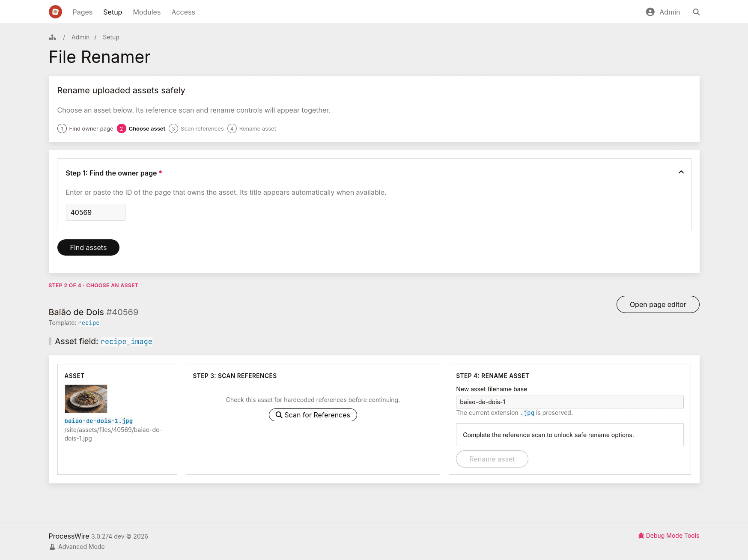Open the baiao-de-dois-1.jpg file link
This screenshot has height=560, width=748.
pos(98,421)
